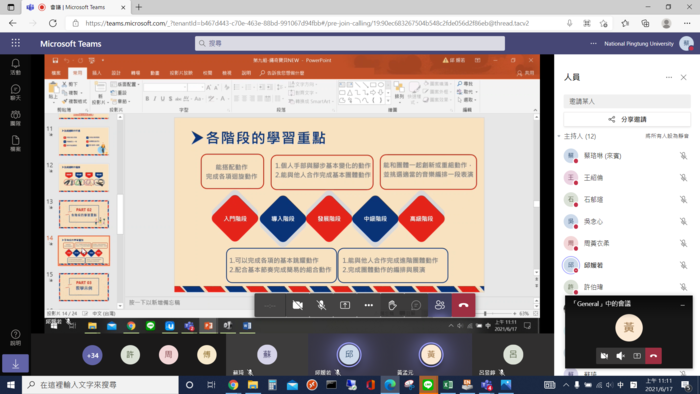Open Chrome from the Windows taskbar
Viewport: 700px width, 394px height.
tap(233, 385)
